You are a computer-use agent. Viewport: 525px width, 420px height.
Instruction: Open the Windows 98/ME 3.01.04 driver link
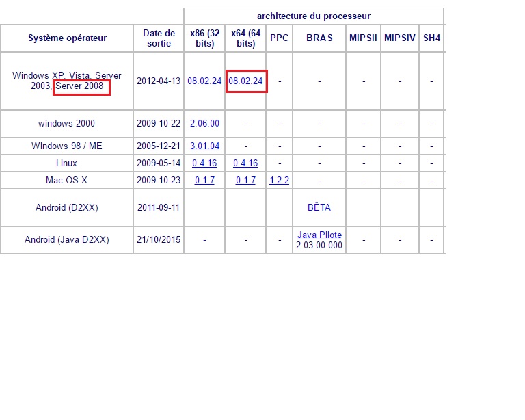[204, 146]
